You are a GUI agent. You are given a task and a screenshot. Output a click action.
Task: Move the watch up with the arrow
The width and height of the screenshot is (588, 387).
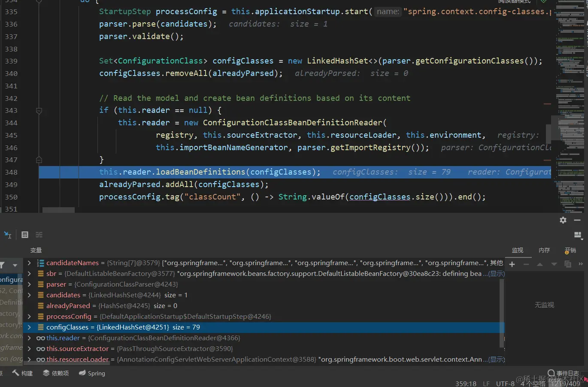tap(540, 264)
